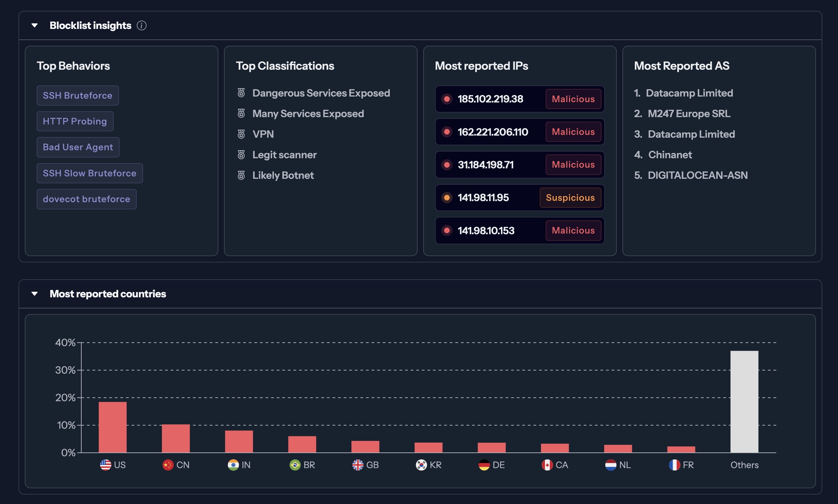Click medal icon beside Dangerous Services Exposed

click(x=241, y=93)
